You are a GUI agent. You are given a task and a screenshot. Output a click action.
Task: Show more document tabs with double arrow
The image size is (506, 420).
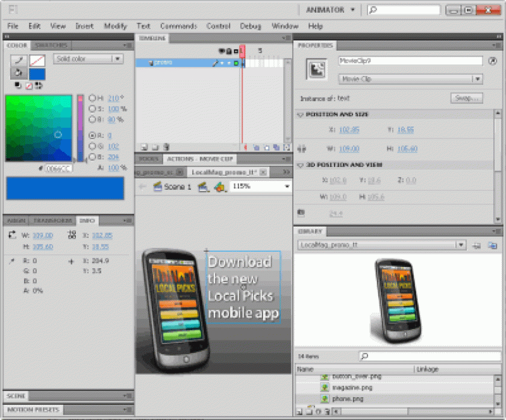coord(286,172)
